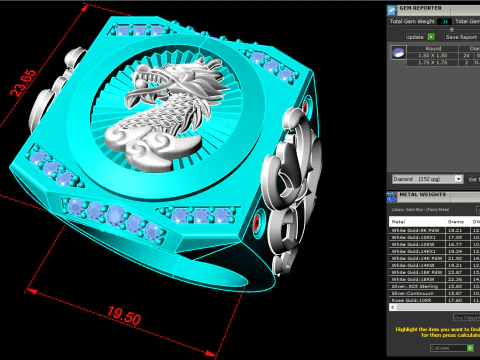Click the Grams column header
Screen dimensions: 480x360
tap(457, 222)
